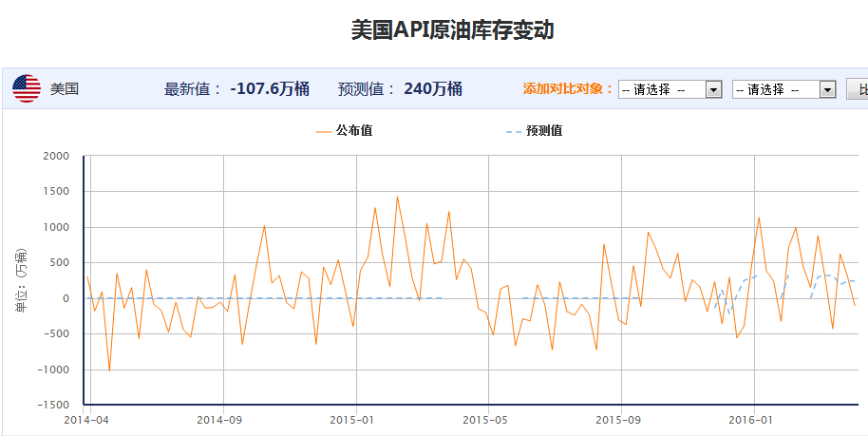Click the y-axis unit label 单位：(万桶)
This screenshot has width=868, height=436.
point(21,280)
